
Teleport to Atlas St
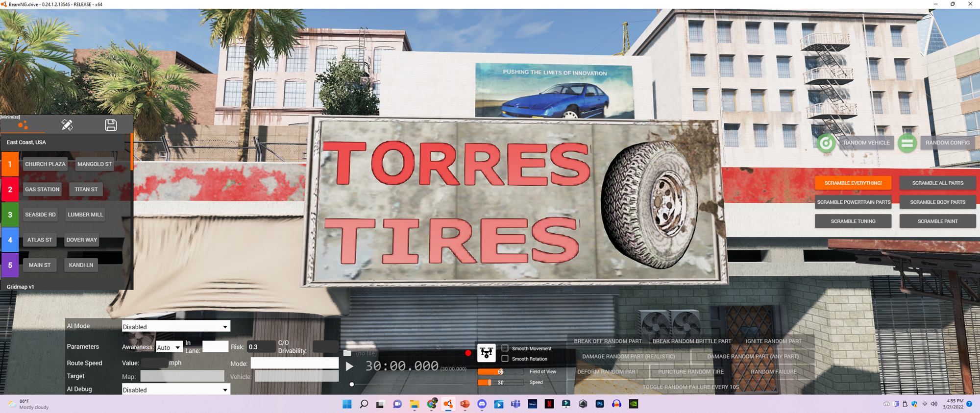(40, 240)
